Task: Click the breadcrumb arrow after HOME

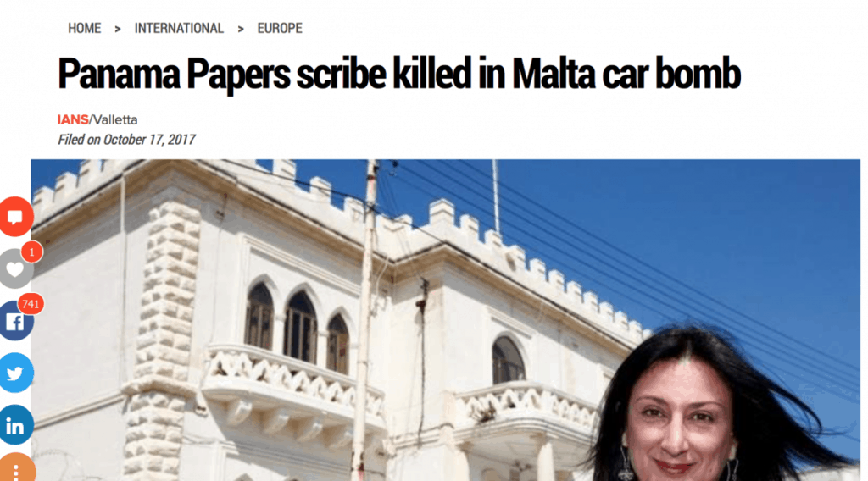Action: click(x=117, y=29)
